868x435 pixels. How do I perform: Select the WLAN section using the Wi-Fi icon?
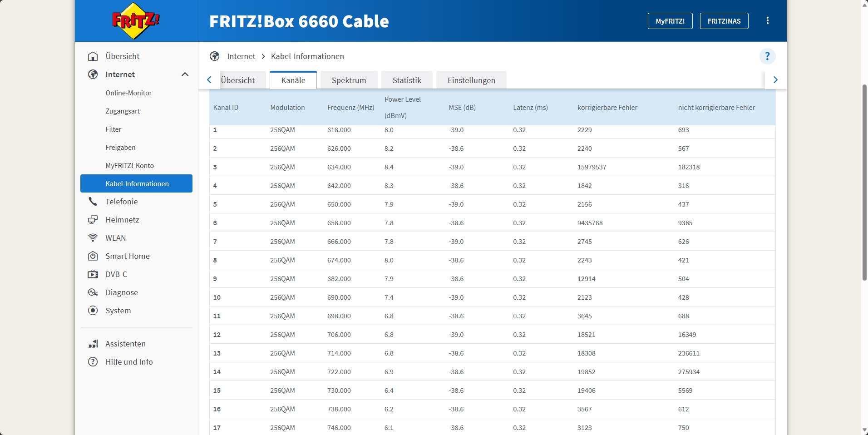pos(93,237)
